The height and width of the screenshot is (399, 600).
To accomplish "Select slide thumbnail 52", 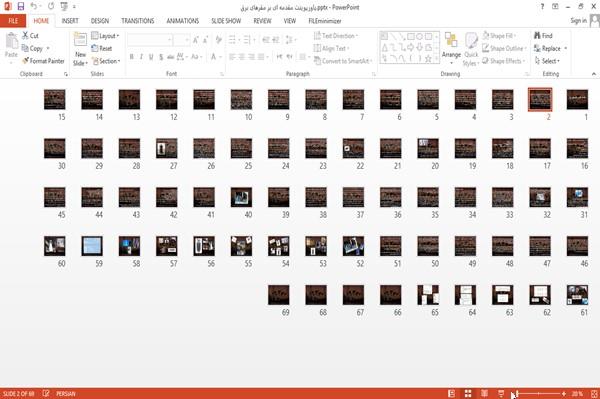I will click(x=353, y=246).
